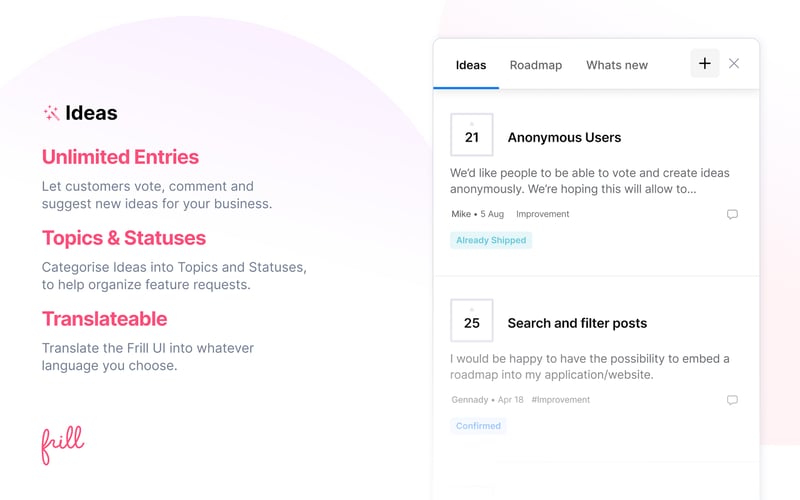Open the Anonymous Users idea title
This screenshot has width=800, height=500.
564,138
